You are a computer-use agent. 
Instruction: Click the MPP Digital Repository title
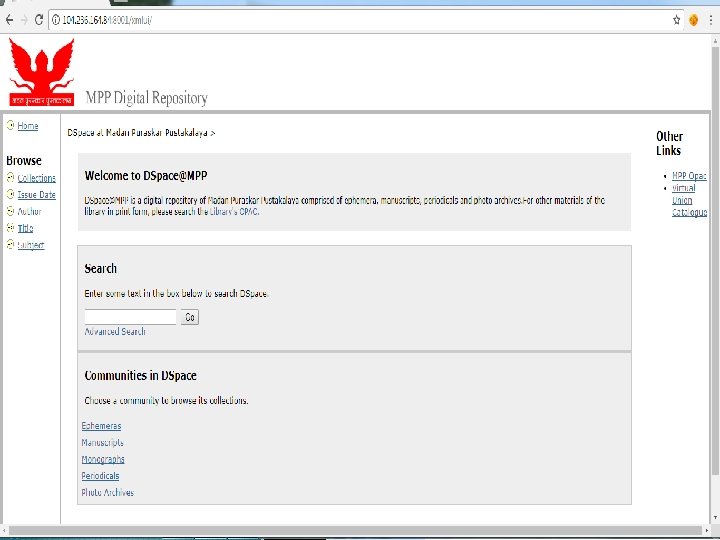click(146, 98)
